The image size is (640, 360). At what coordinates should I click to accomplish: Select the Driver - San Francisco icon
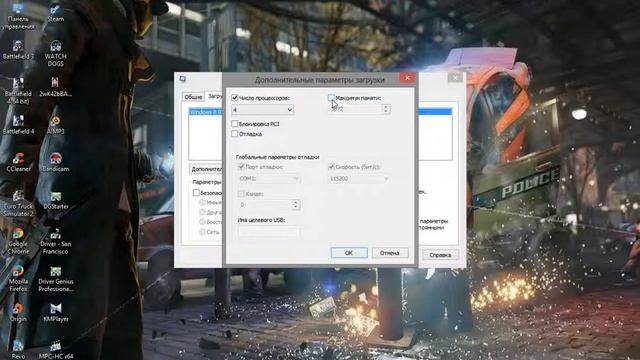coord(56,241)
